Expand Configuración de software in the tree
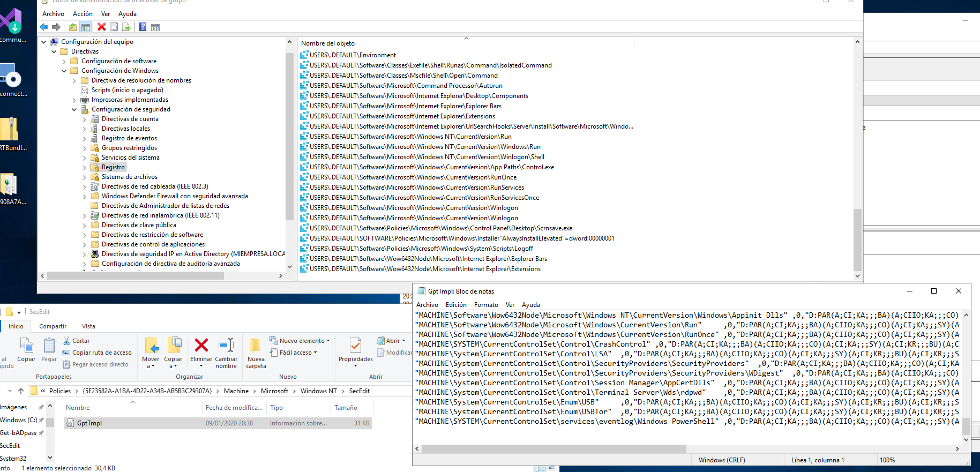The width and height of the screenshot is (980, 472). point(64,62)
